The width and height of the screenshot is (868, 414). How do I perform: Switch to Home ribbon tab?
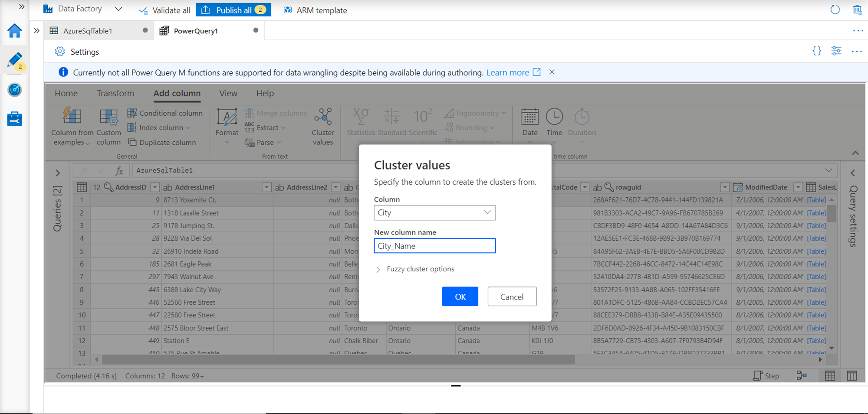(x=66, y=93)
